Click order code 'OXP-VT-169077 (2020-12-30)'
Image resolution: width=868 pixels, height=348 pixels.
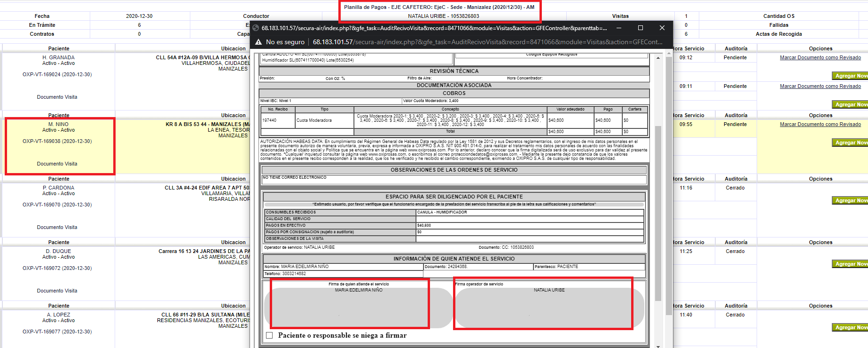coord(57,332)
